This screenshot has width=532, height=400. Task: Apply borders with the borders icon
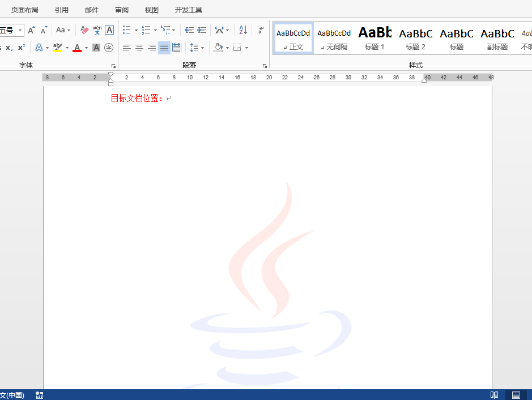237,48
